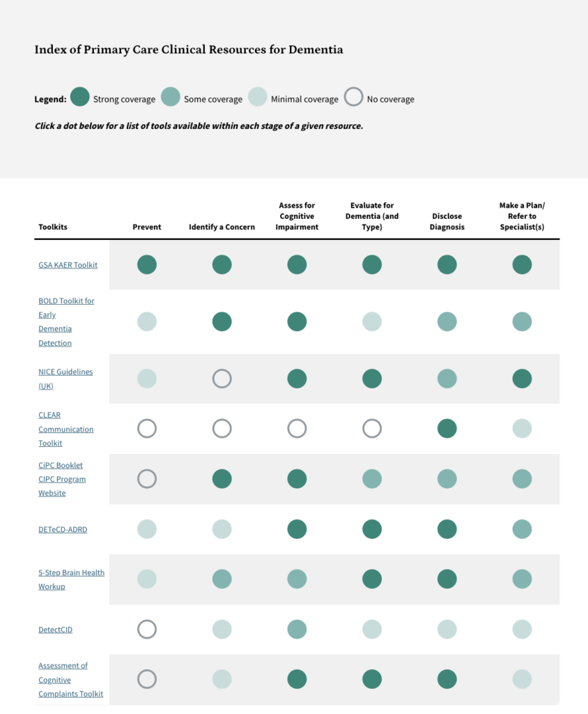The width and height of the screenshot is (588, 714).
Task: Go to the CIPC Program Website link
Action: 62,479
